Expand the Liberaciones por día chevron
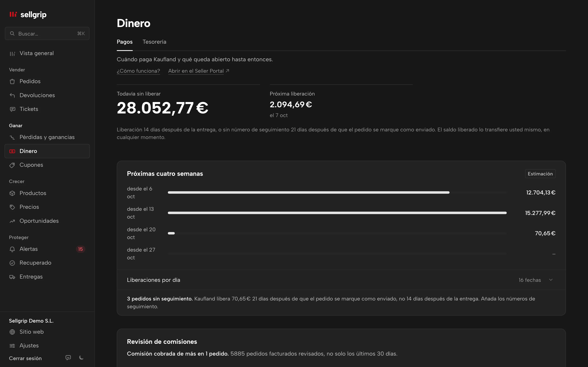The image size is (588, 367). [551, 280]
